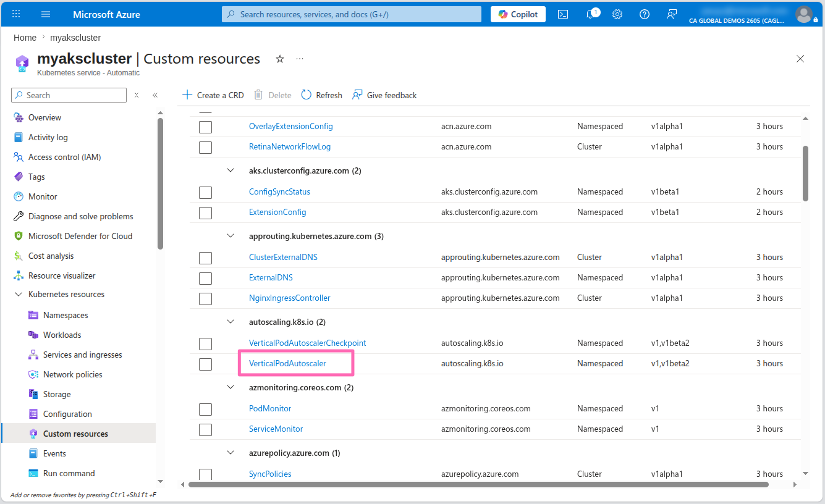825x504 pixels.
Task: Tick the RetinaNetworkFlowLog checkbox
Action: 205,147
